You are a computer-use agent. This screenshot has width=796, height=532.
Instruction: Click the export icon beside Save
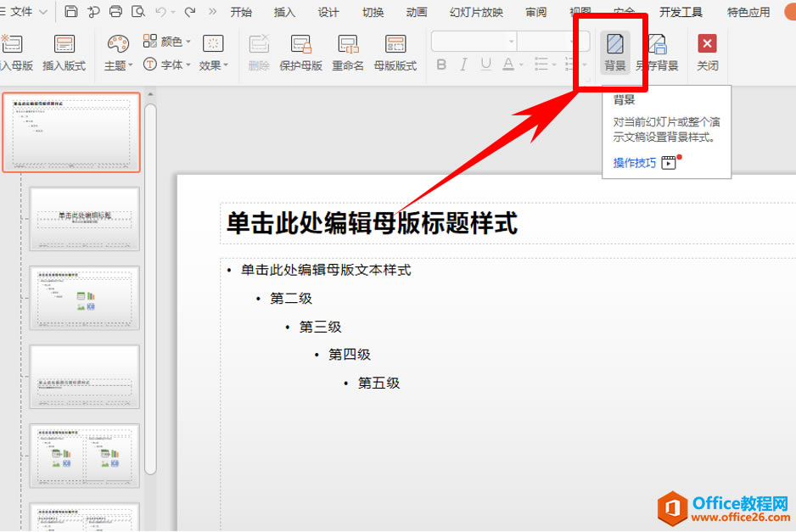pyautogui.click(x=93, y=11)
